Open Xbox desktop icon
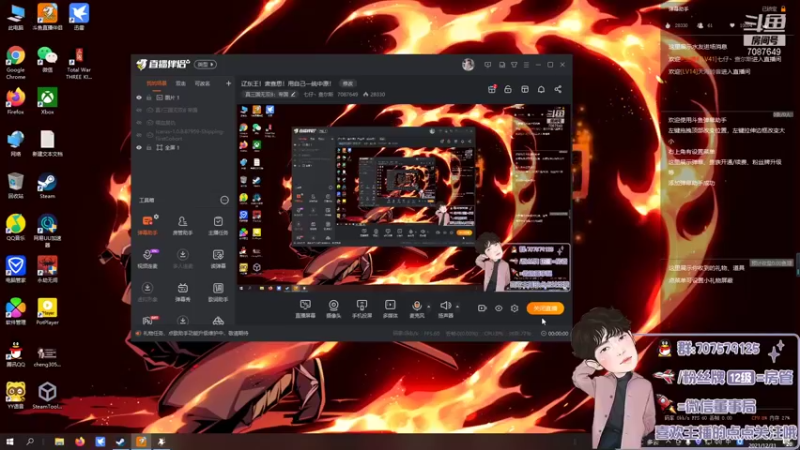The image size is (800, 450). (x=47, y=101)
